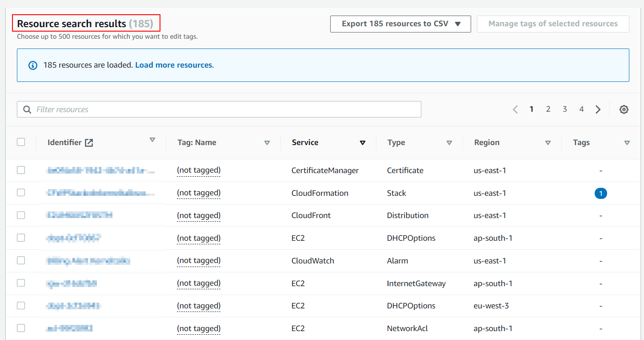Click the external link icon beside Identifier
Image resolution: width=644 pixels, height=340 pixels.
pyautogui.click(x=88, y=142)
